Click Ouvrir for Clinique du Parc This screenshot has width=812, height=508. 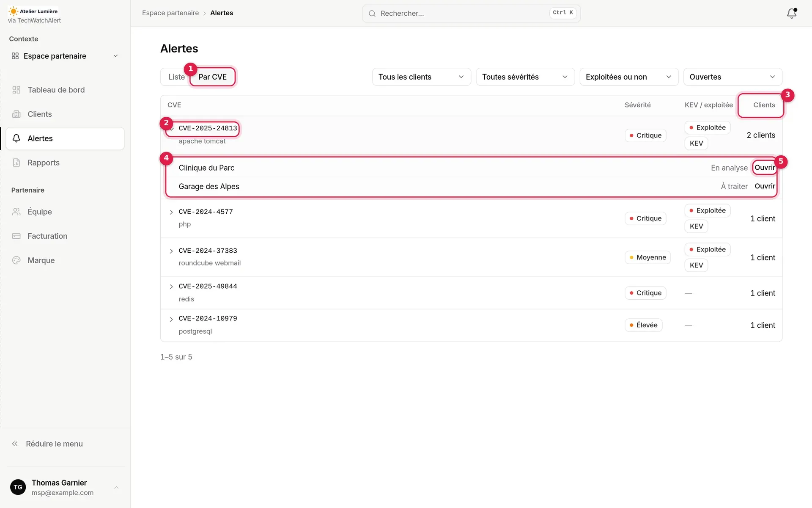coord(765,168)
